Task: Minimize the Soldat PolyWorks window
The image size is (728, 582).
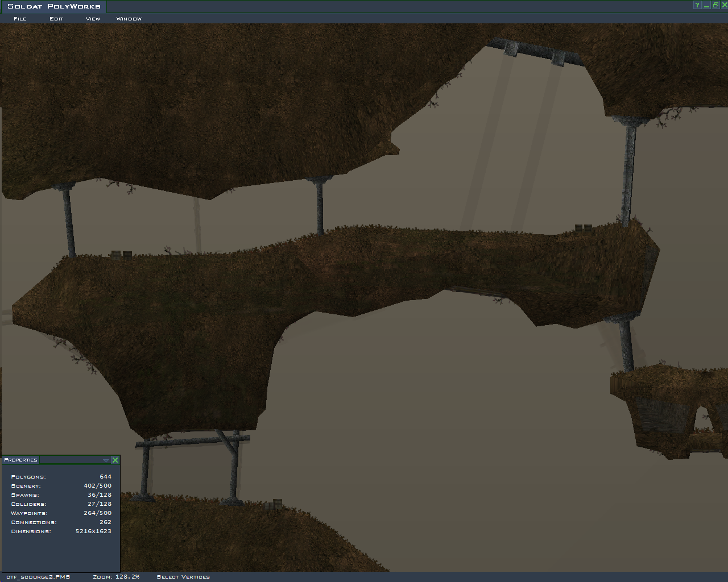Action: [706, 5]
